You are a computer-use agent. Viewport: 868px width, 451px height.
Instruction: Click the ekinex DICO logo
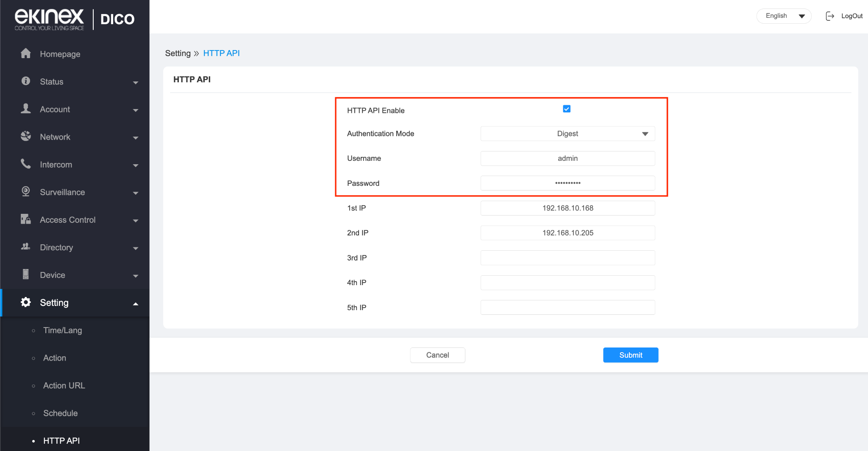[x=75, y=19]
